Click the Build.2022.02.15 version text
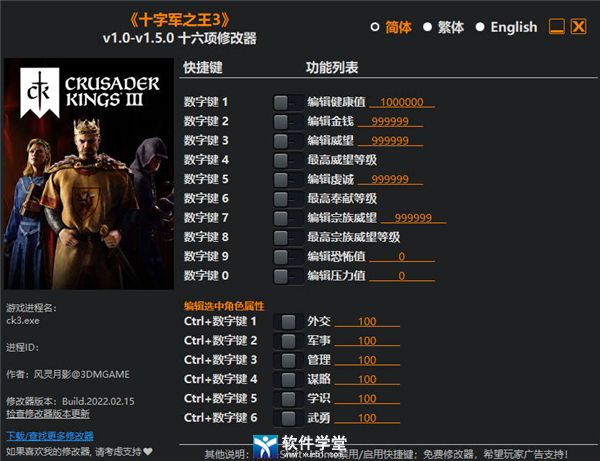This screenshot has width=600, height=461. pyautogui.click(x=98, y=401)
